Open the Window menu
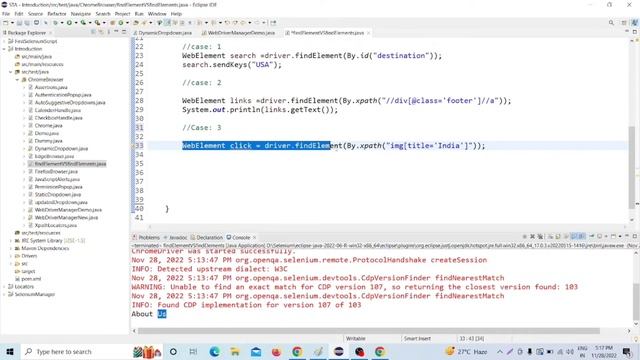Image resolution: width=640 pixels, height=360 pixels. click(x=157, y=14)
